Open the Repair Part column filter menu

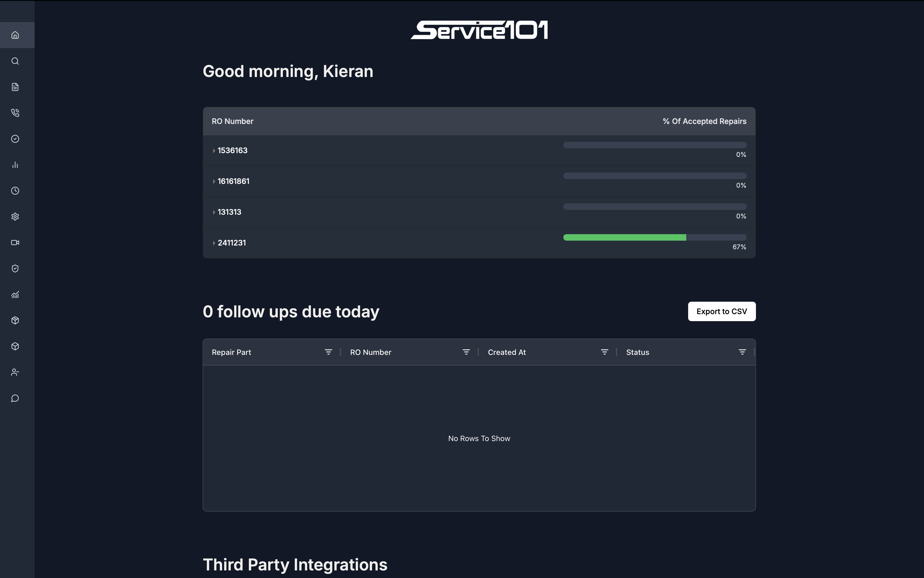(x=328, y=352)
